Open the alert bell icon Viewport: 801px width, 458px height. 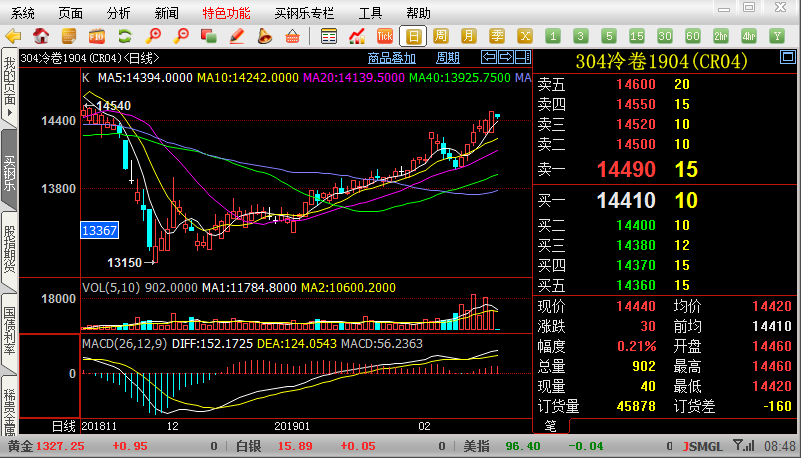tap(264, 36)
